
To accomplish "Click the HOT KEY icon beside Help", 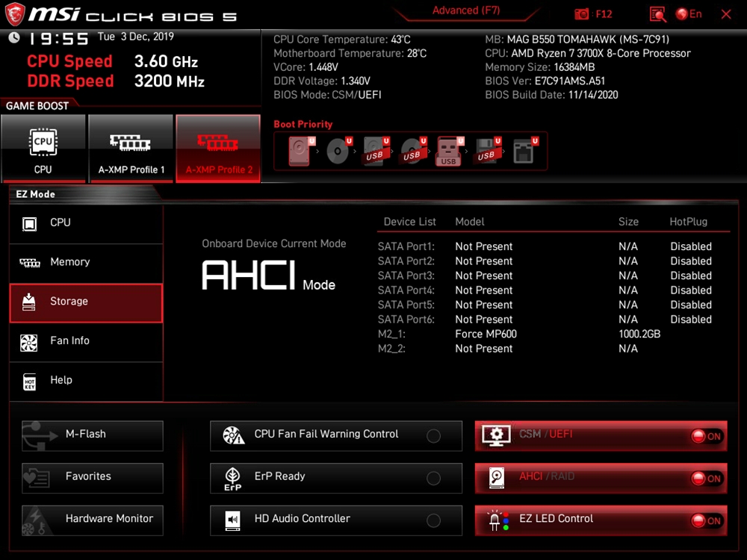I will click(x=30, y=382).
